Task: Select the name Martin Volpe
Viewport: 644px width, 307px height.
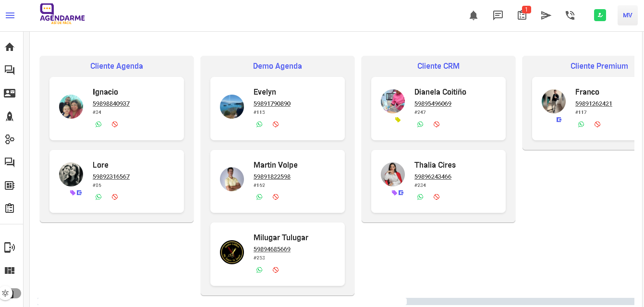Action: coord(276,165)
